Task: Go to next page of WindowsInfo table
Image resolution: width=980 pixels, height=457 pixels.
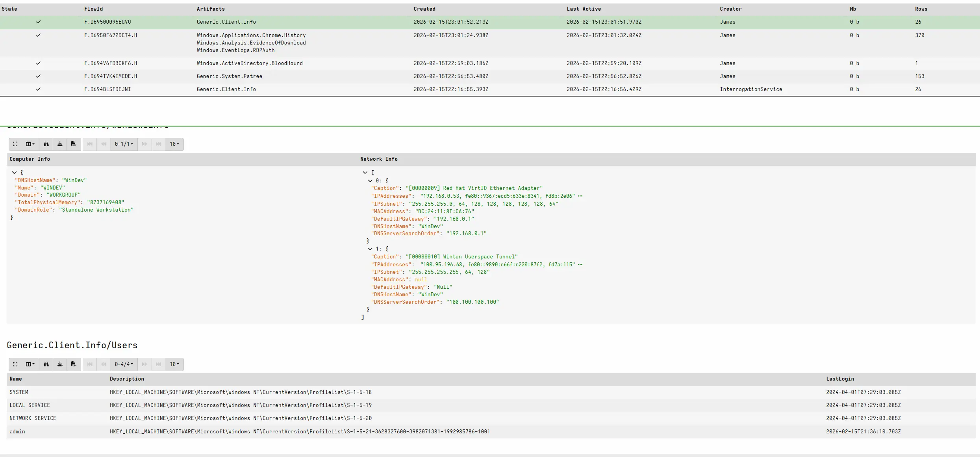Action: point(144,144)
